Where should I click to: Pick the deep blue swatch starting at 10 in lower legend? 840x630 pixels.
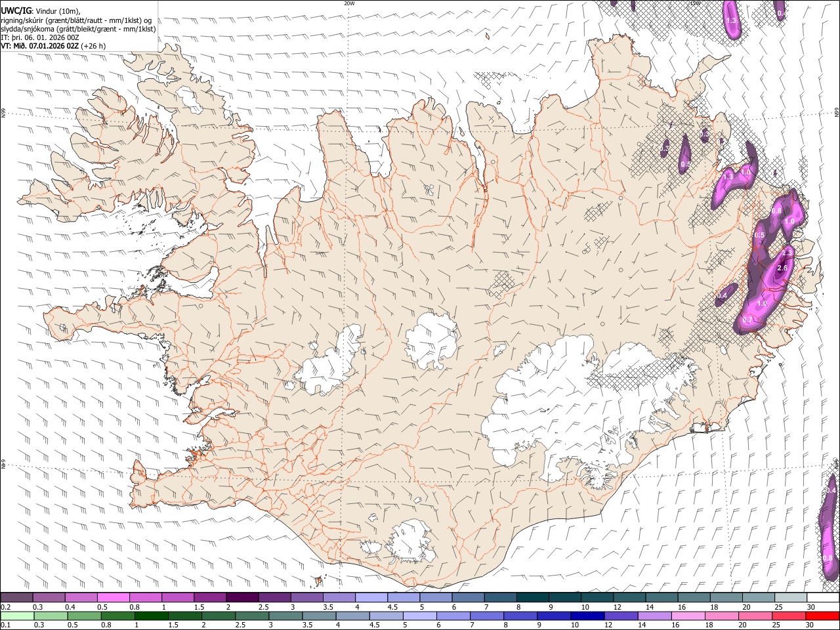(587, 616)
